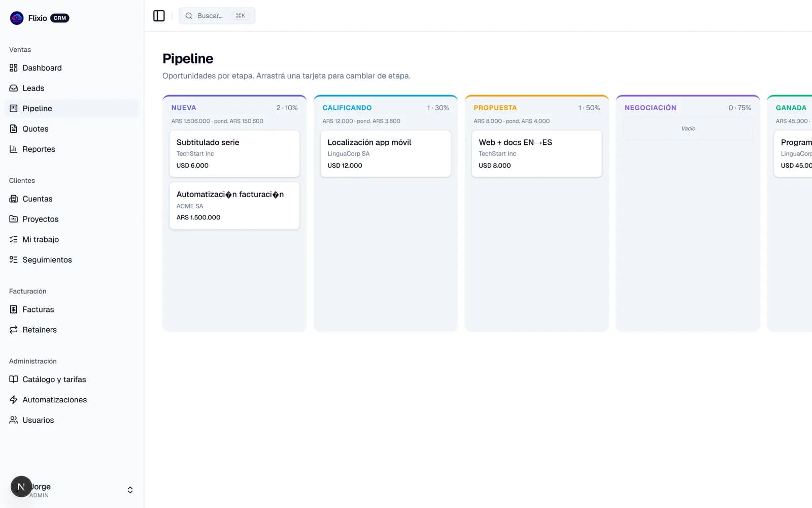The height and width of the screenshot is (508, 812).
Task: Open Seguimientos page
Action: tap(72, 260)
